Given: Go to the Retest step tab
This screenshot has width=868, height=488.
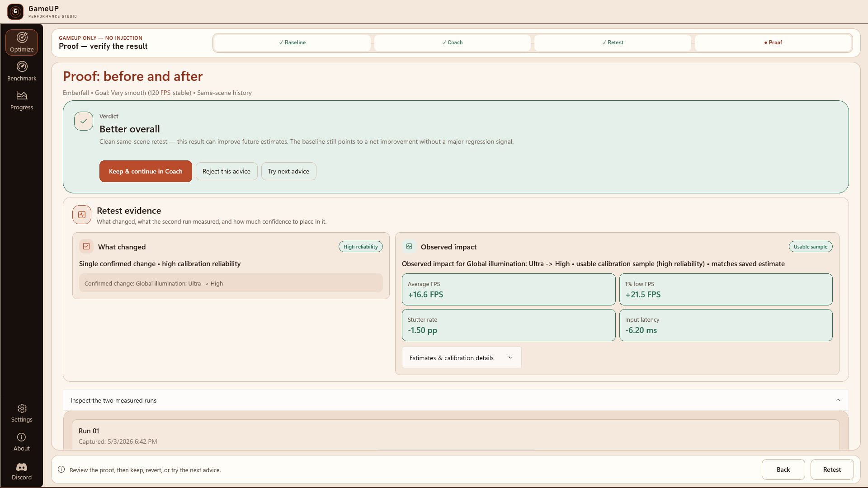Looking at the screenshot, I should (613, 42).
